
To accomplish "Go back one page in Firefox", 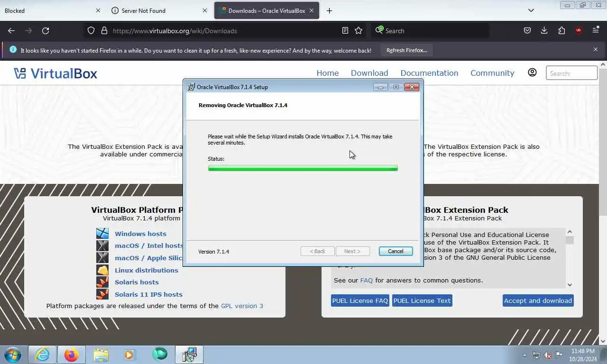I will tap(11, 30).
